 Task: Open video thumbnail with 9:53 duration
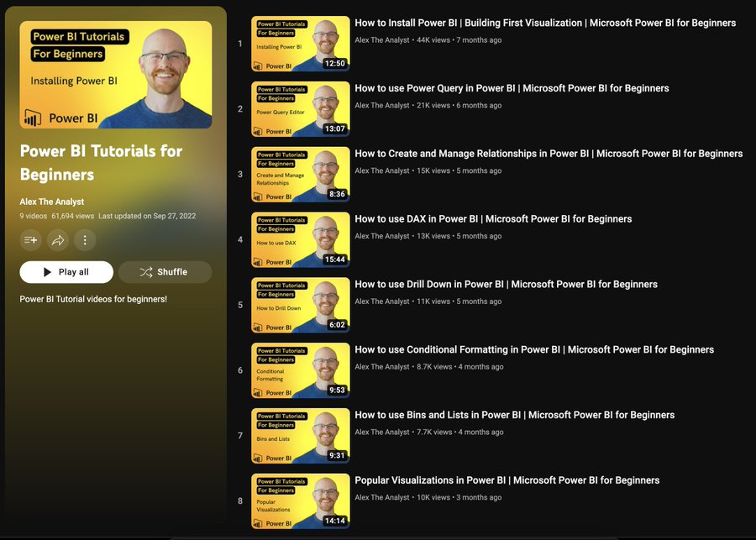pyautogui.click(x=301, y=370)
